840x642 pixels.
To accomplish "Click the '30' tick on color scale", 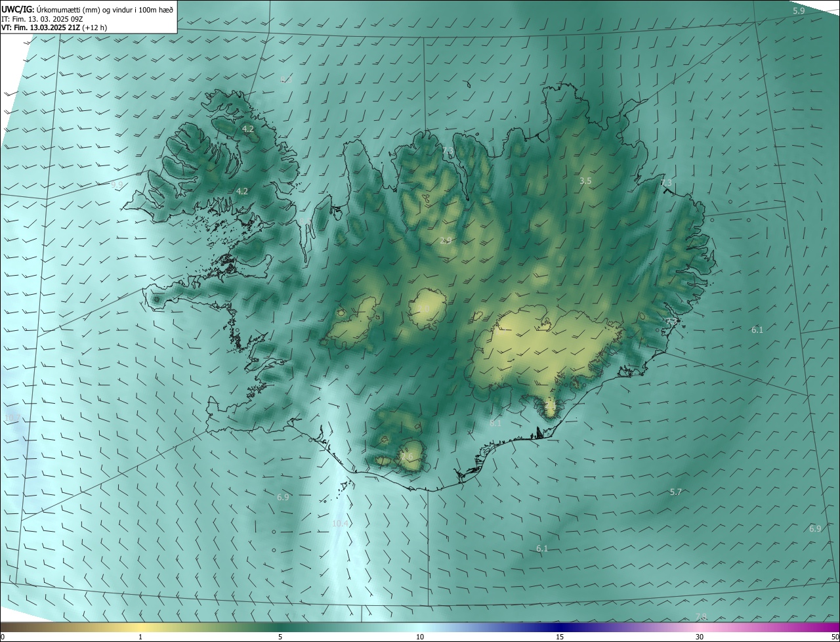I will click(x=700, y=637).
